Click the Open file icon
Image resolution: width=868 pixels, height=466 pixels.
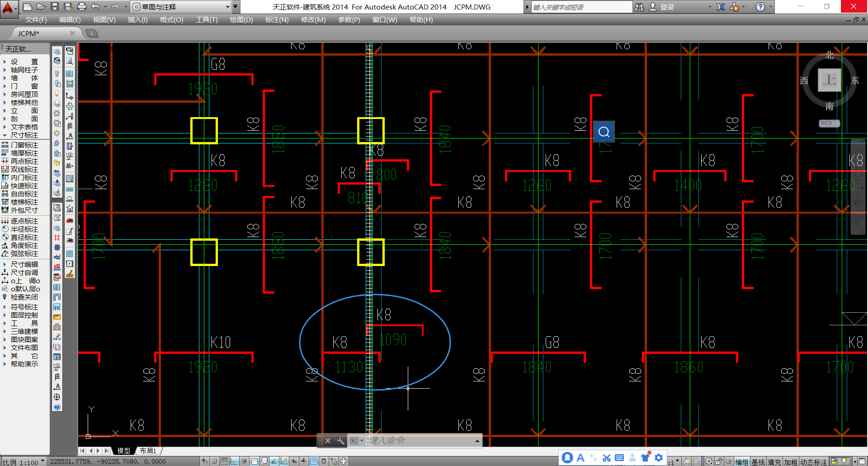[x=41, y=7]
